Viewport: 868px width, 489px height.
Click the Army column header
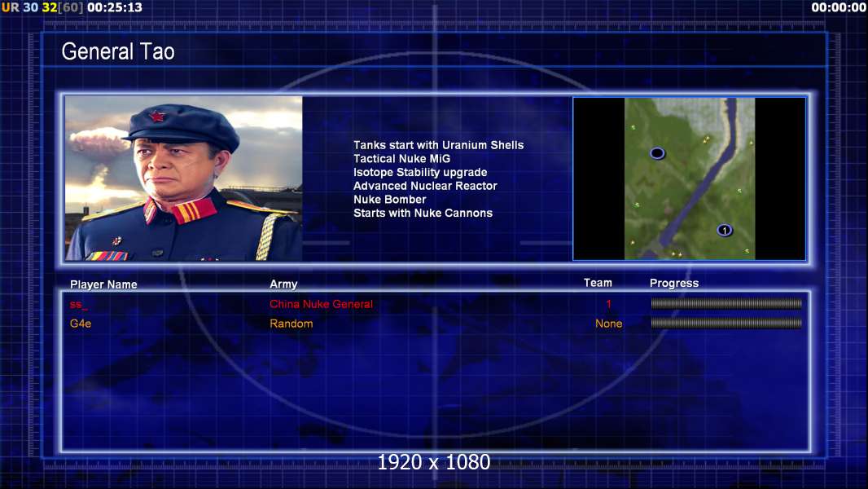[283, 284]
